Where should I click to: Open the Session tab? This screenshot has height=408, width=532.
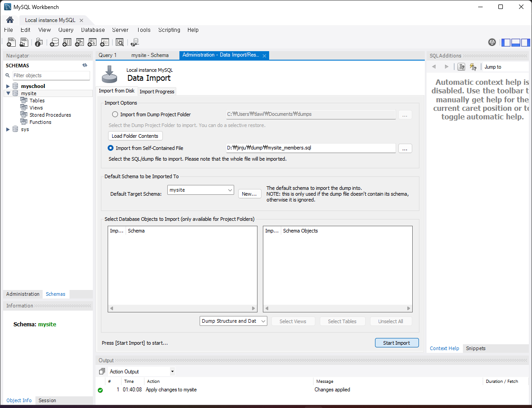tap(47, 400)
